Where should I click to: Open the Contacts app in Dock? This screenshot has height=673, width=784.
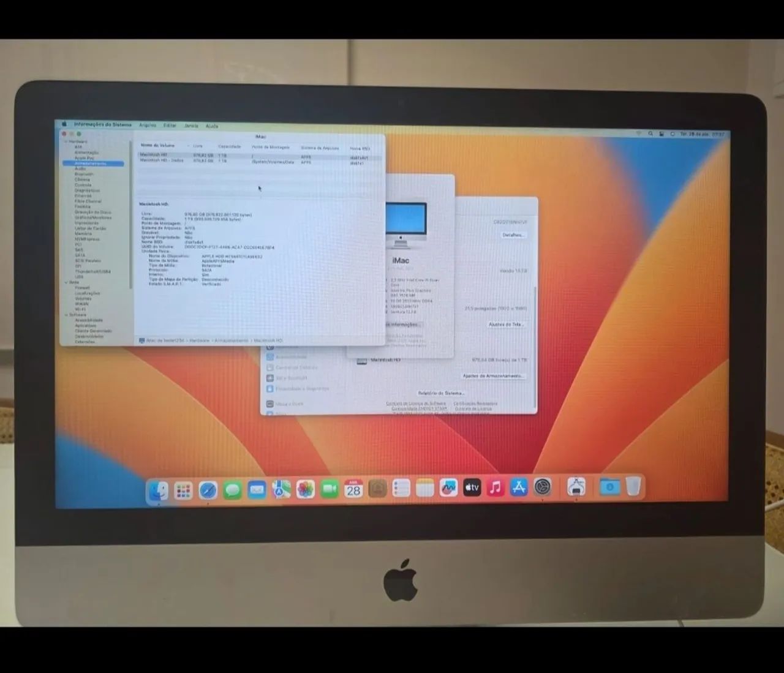pos(377,489)
